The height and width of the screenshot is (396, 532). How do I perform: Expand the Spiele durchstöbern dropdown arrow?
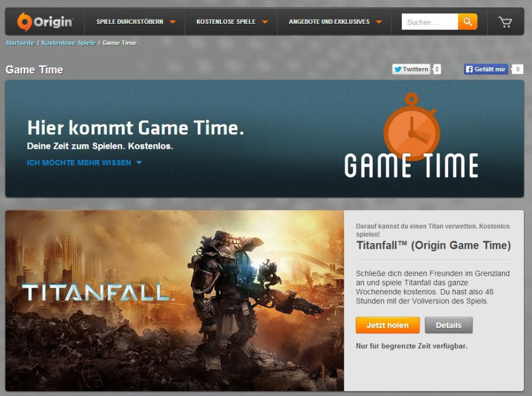click(x=172, y=22)
